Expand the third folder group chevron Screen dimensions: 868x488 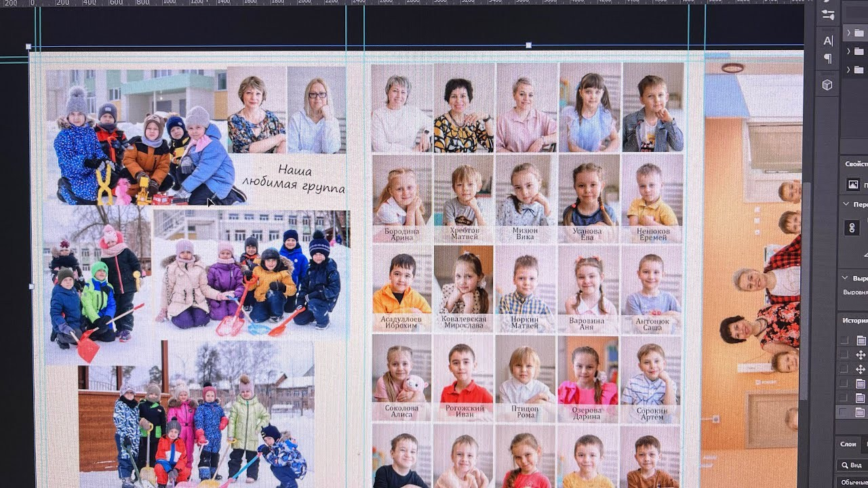point(848,70)
